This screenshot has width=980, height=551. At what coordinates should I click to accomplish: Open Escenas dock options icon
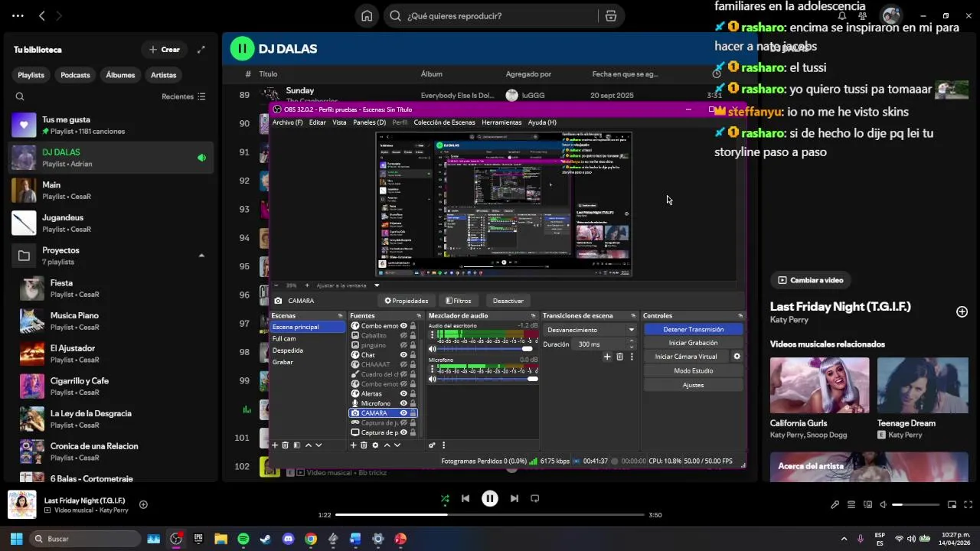(341, 315)
